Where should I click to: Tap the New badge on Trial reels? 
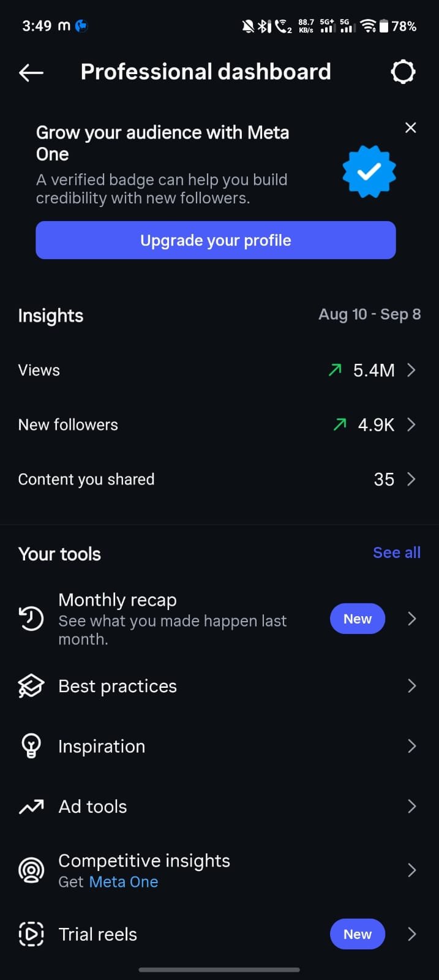pos(358,934)
